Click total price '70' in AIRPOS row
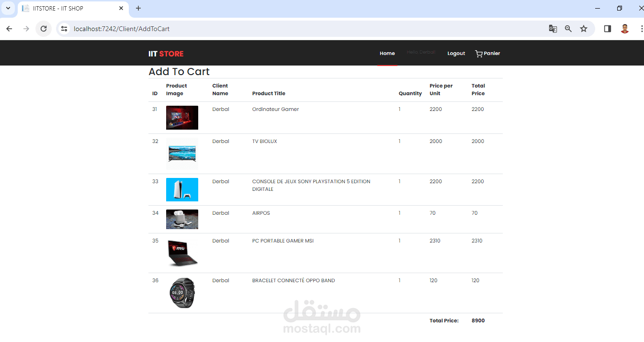 pyautogui.click(x=475, y=213)
